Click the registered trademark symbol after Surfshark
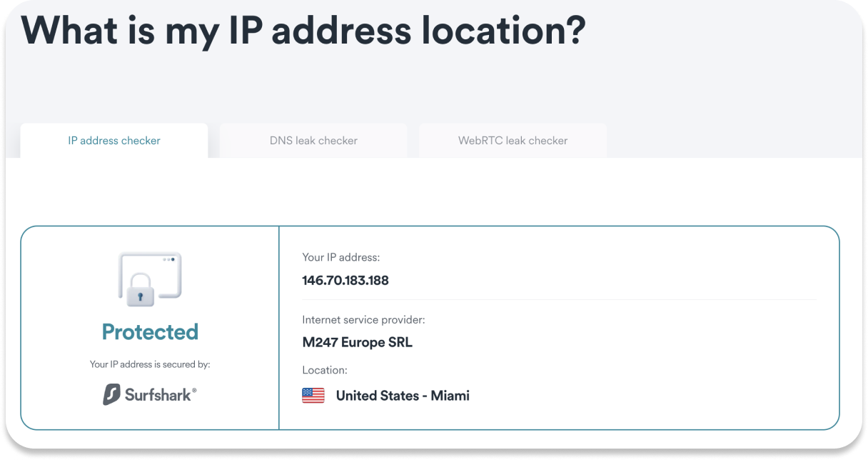The image size is (868, 460). tap(194, 390)
